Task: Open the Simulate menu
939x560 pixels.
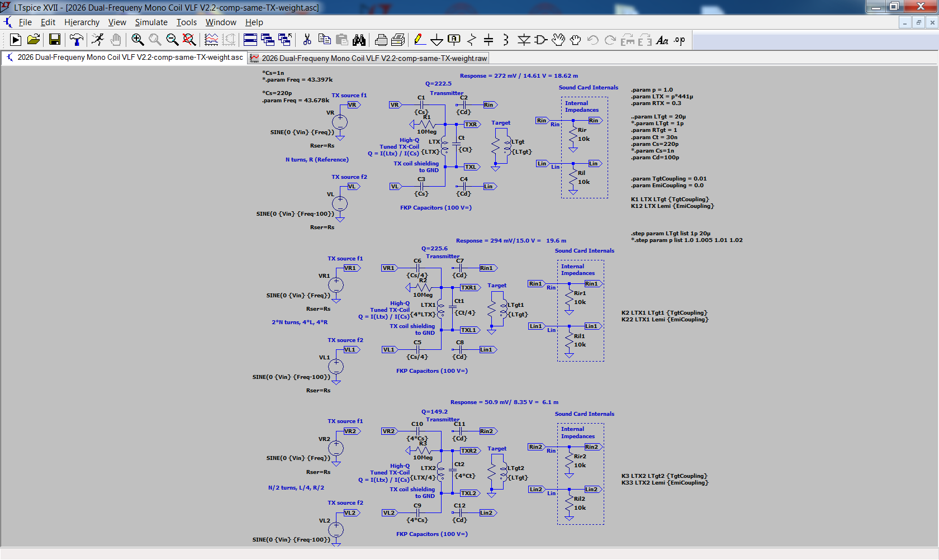Action: point(151,22)
